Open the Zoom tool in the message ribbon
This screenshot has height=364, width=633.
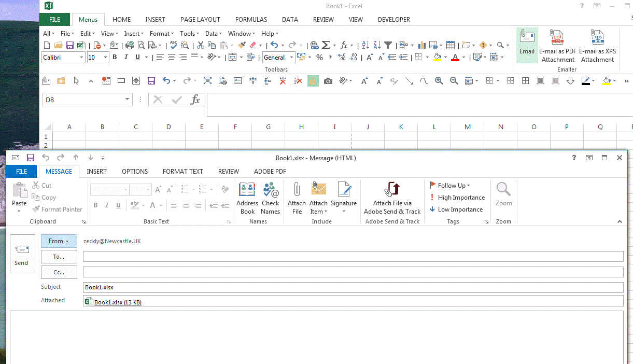coord(503,197)
